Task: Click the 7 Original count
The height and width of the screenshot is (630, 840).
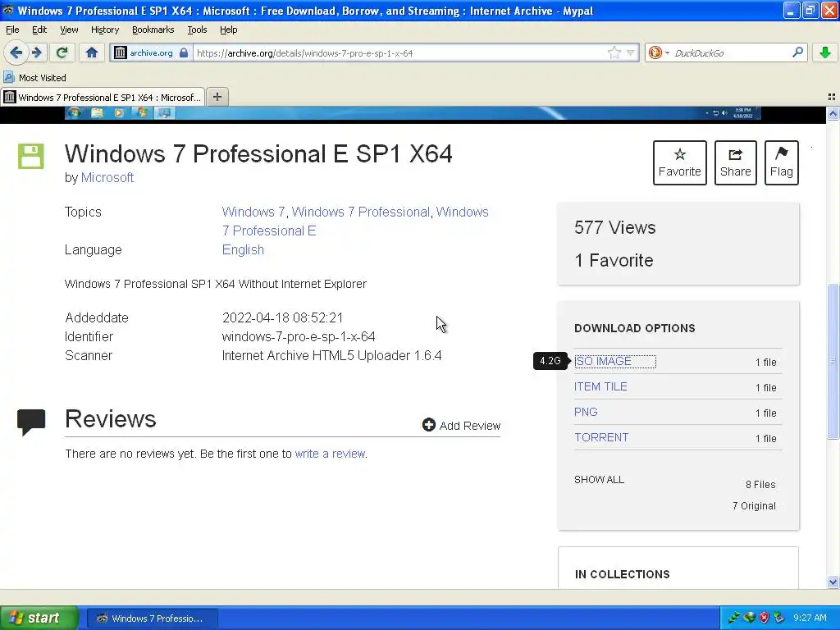Action: [x=754, y=505]
